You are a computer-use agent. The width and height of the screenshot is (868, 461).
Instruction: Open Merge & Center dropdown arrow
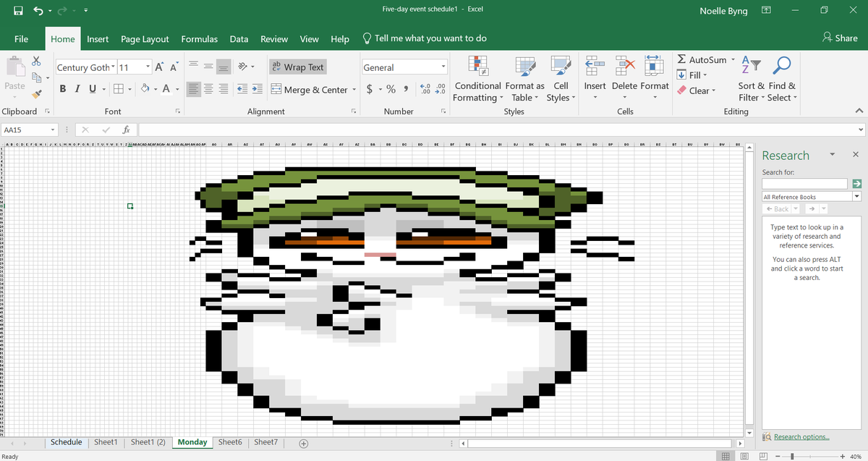[354, 90]
